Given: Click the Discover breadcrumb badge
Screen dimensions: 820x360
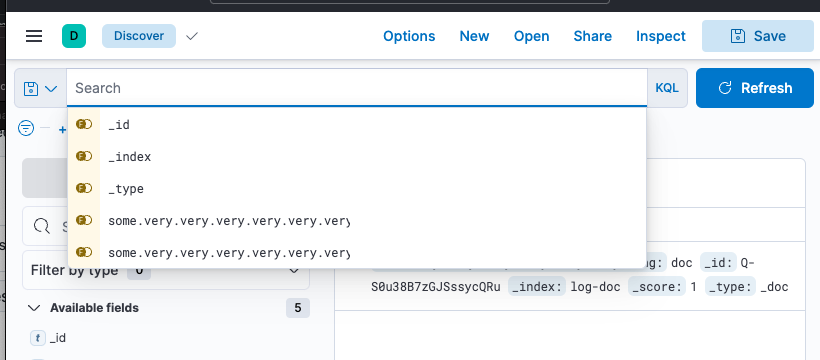Looking at the screenshot, I should (x=139, y=36).
